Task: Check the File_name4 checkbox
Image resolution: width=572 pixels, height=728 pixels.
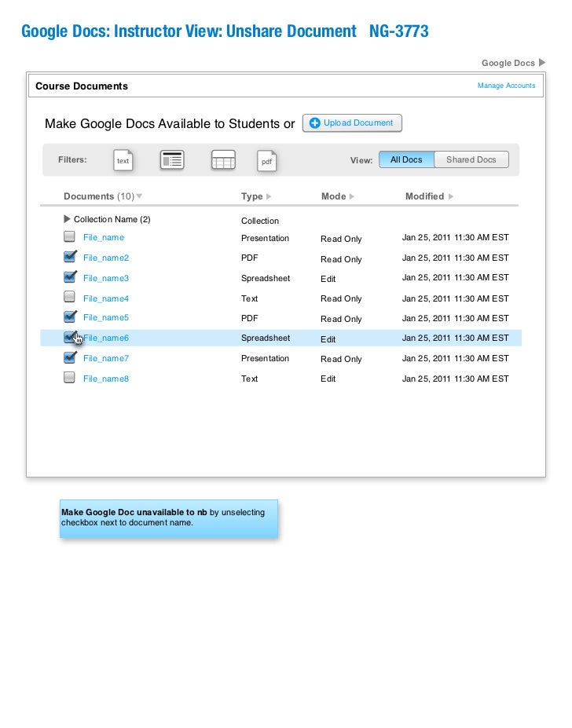Action: (69, 297)
